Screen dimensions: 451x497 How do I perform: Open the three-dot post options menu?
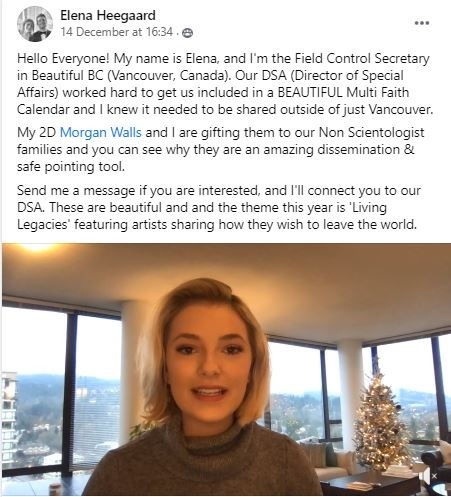click(x=422, y=23)
